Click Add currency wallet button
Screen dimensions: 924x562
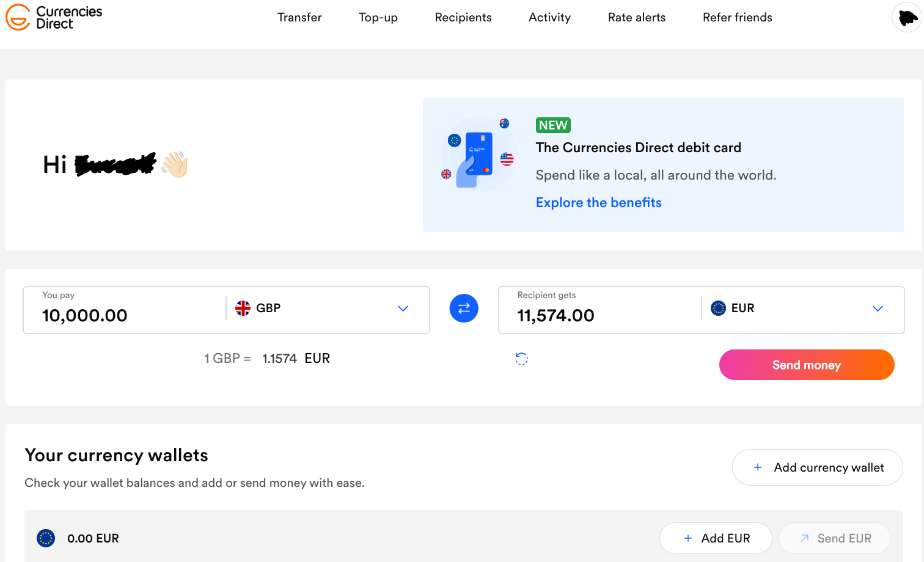click(x=818, y=467)
